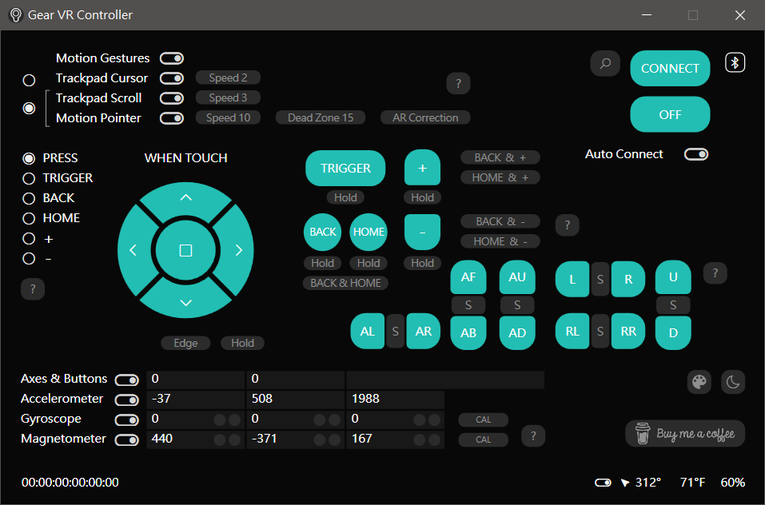
Task: Select the PRESS radio option
Action: pos(29,159)
